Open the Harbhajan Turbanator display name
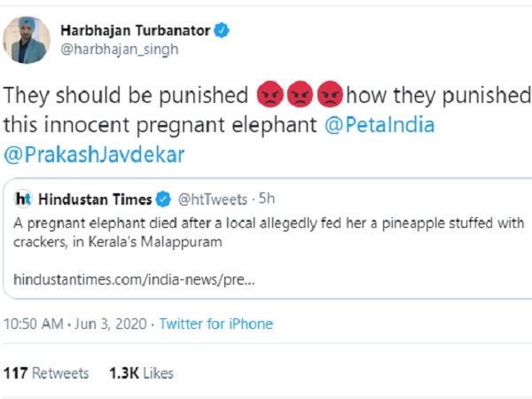 click(135, 30)
